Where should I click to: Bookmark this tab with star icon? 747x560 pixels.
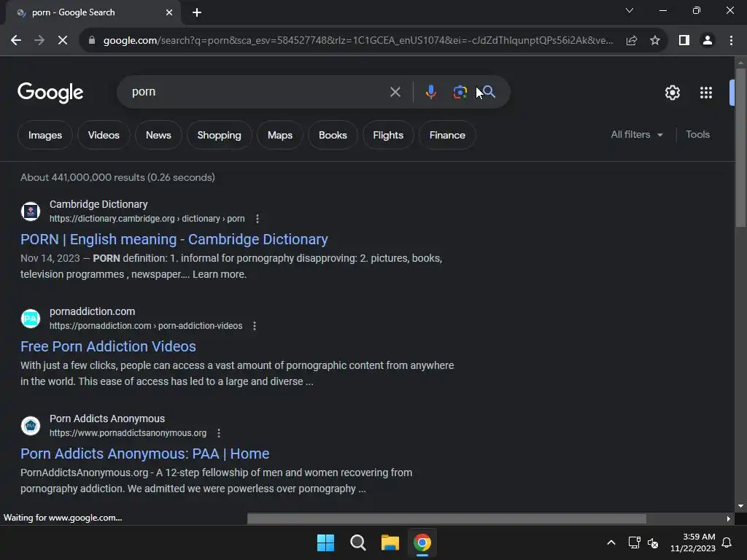point(655,41)
